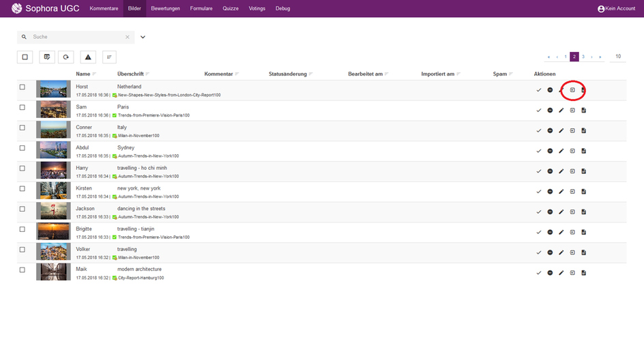Edit Abdul's Sydney entry with the pencil icon
Viewport: 644px width, 350px height.
tap(561, 151)
